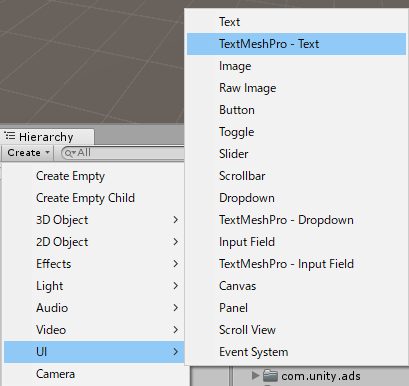Click the com.unity.ads folder name
The width and height of the screenshot is (409, 386).
pyautogui.click(x=321, y=376)
